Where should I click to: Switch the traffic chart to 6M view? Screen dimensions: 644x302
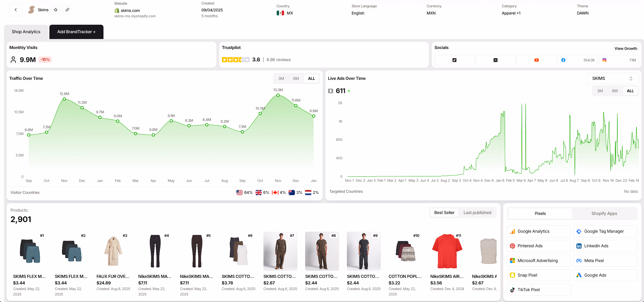296,78
